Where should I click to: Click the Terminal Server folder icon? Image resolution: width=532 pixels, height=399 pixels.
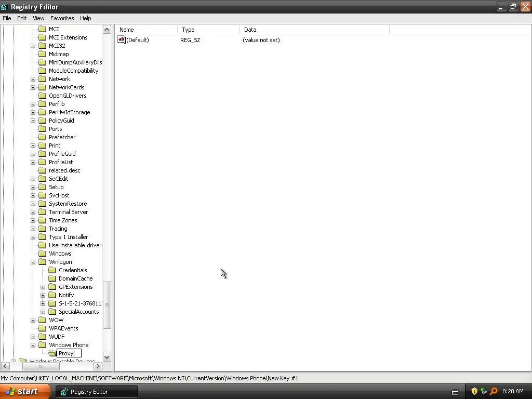[x=43, y=212]
